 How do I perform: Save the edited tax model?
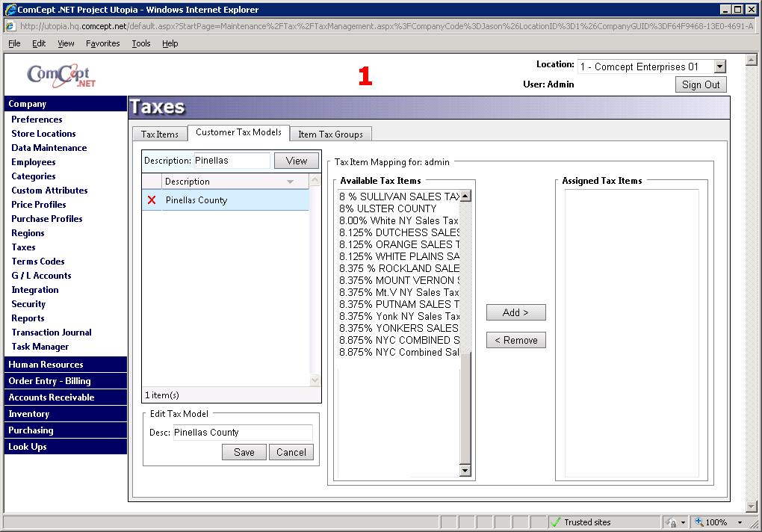coord(244,452)
